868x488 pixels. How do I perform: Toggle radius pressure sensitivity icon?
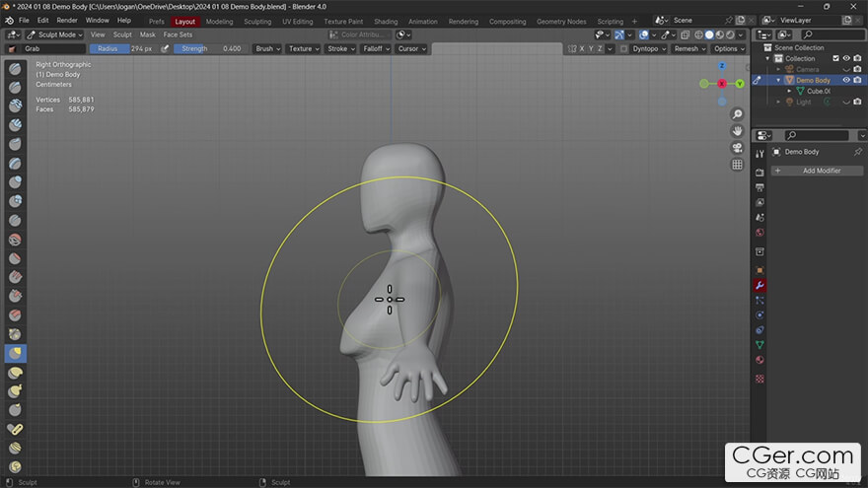tap(165, 48)
